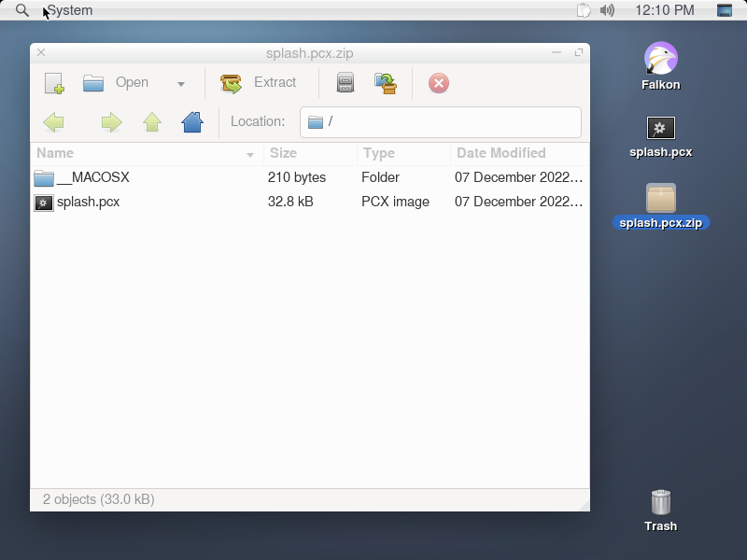Select the splash.pcx.zip desktop icon
747x560 pixels.
pos(661,206)
